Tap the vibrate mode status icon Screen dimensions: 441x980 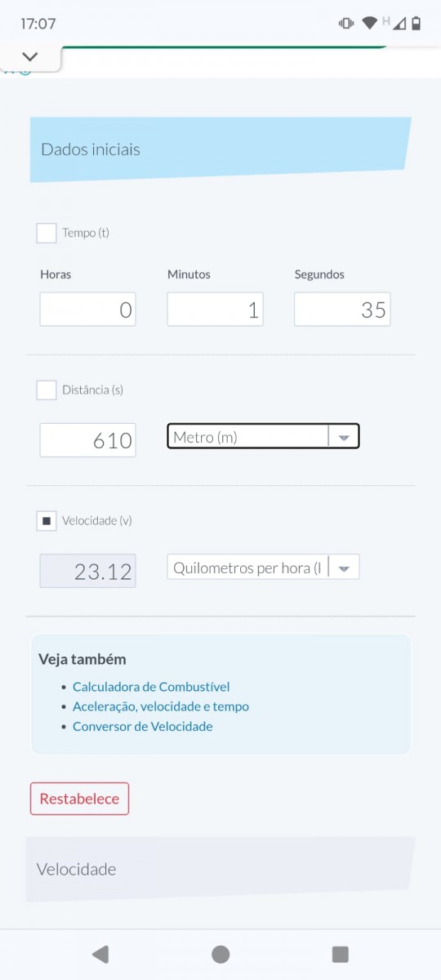pos(346,24)
